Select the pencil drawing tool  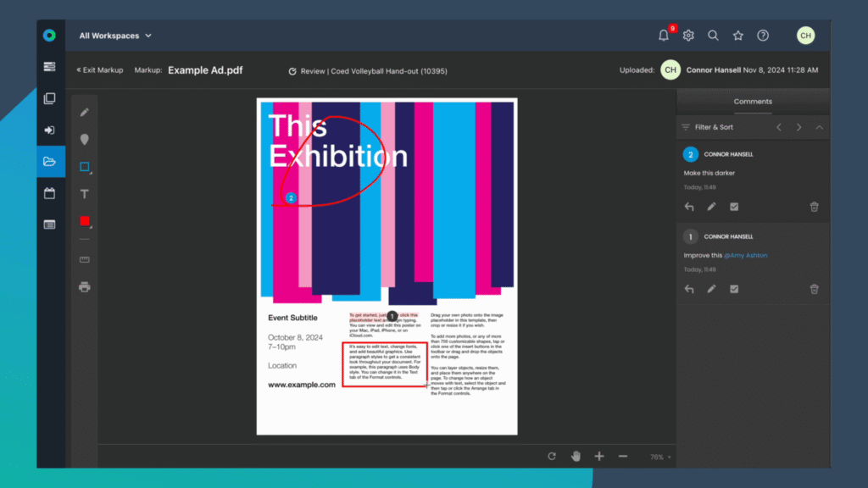(84, 112)
